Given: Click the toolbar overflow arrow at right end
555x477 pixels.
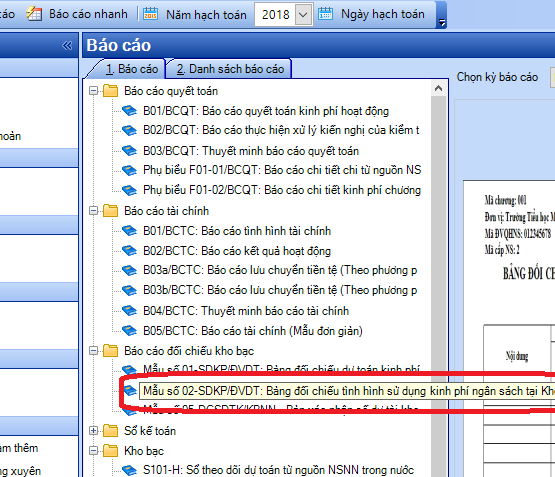Looking at the screenshot, I should [441, 23].
